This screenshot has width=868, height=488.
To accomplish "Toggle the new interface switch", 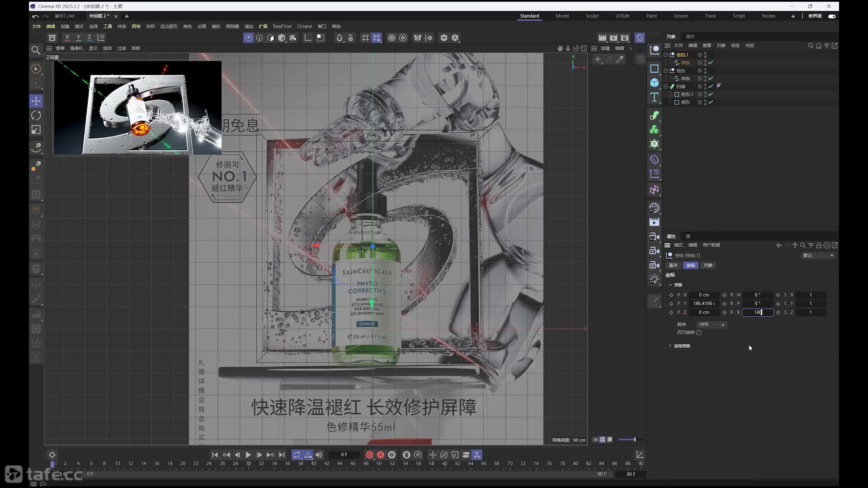I will [x=832, y=16].
